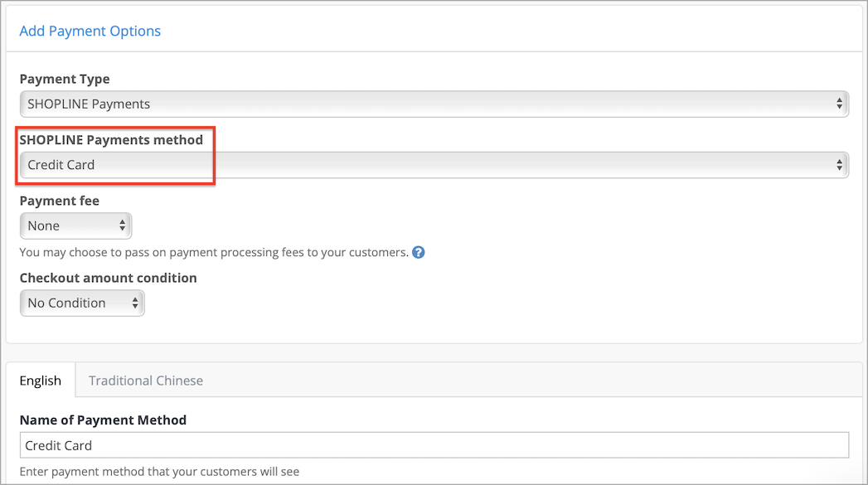
Task: Click the Name of Payment Method label
Action: [x=103, y=420]
